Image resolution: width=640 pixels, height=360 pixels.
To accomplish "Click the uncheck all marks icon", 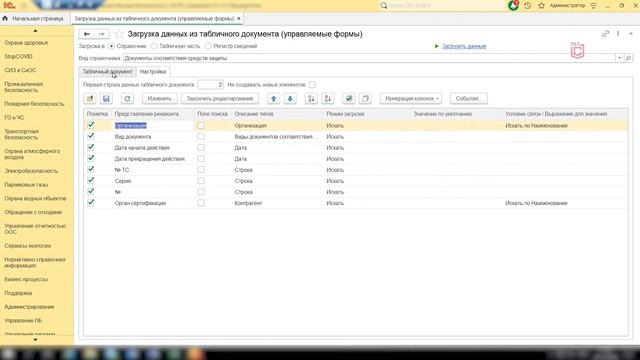I will pyautogui.click(x=365, y=98).
